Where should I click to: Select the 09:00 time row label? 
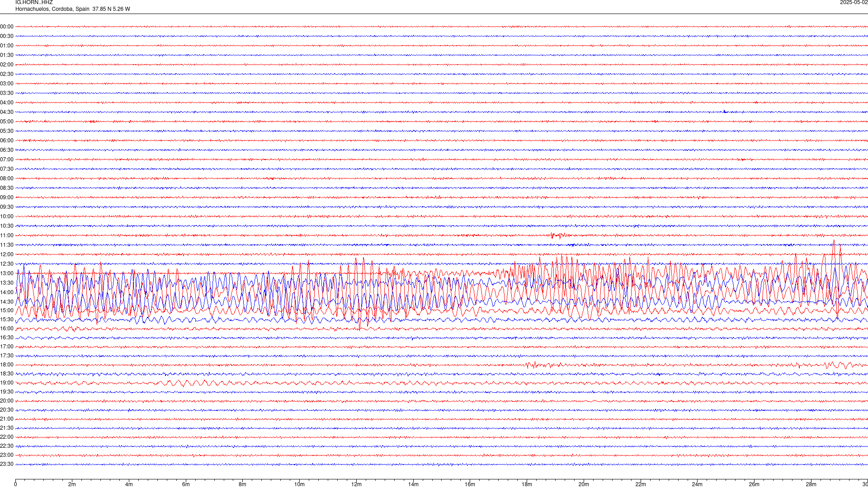coord(7,197)
